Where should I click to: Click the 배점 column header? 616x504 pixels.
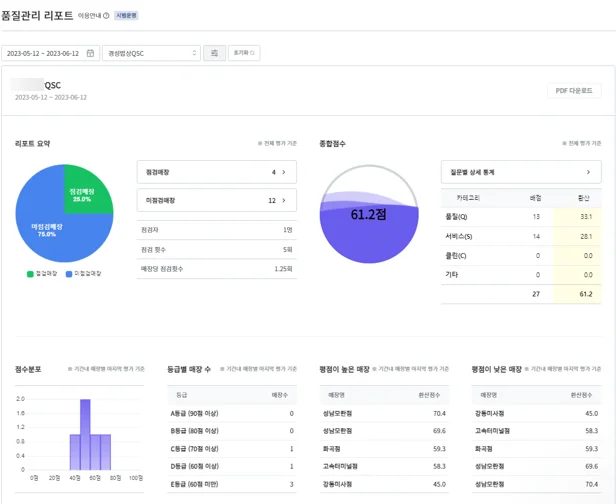(535, 198)
